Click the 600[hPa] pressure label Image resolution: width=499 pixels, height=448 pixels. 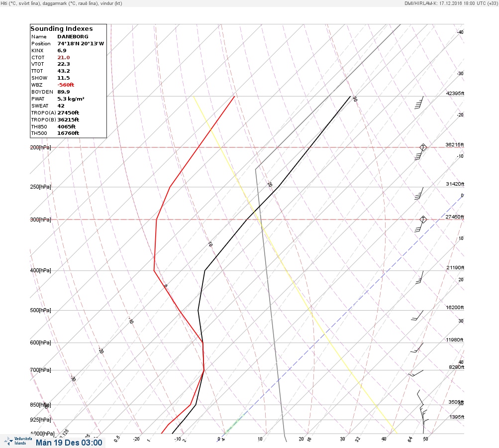40,342
